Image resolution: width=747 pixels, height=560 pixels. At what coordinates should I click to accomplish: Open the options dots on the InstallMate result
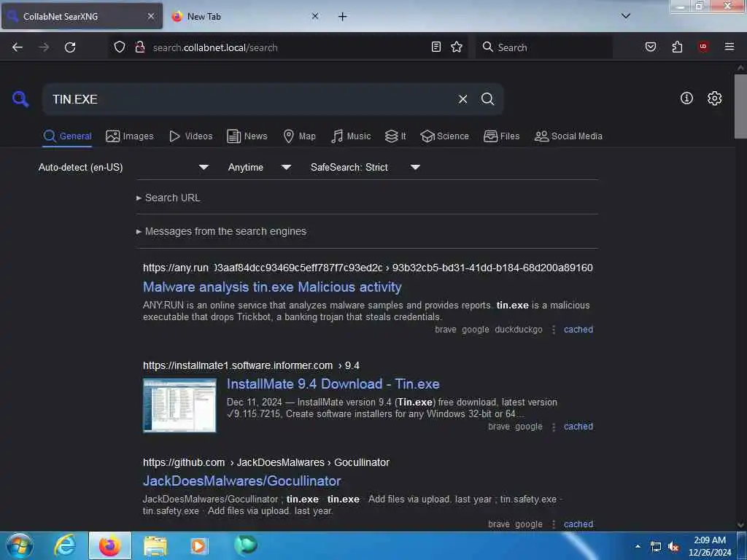(554, 427)
